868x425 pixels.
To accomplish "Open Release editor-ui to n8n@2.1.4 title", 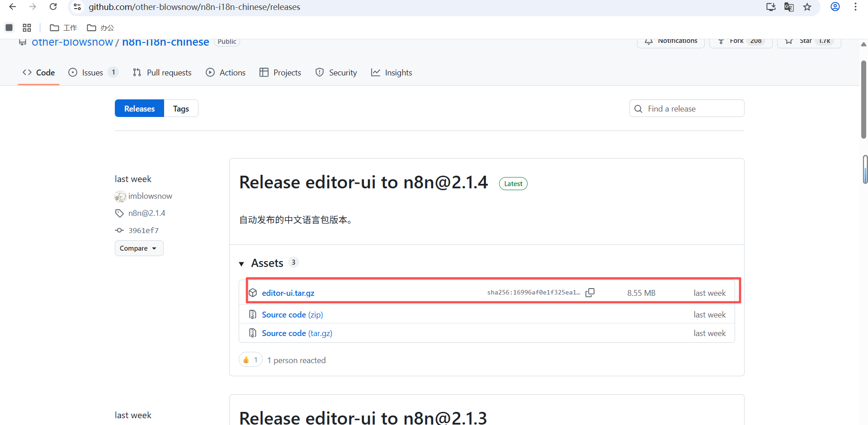I will 363,182.
